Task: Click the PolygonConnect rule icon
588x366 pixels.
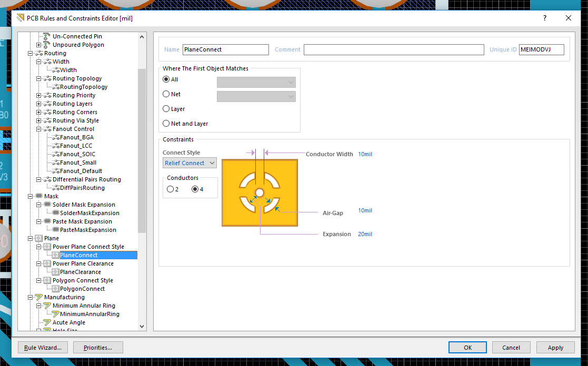Action: (55, 289)
